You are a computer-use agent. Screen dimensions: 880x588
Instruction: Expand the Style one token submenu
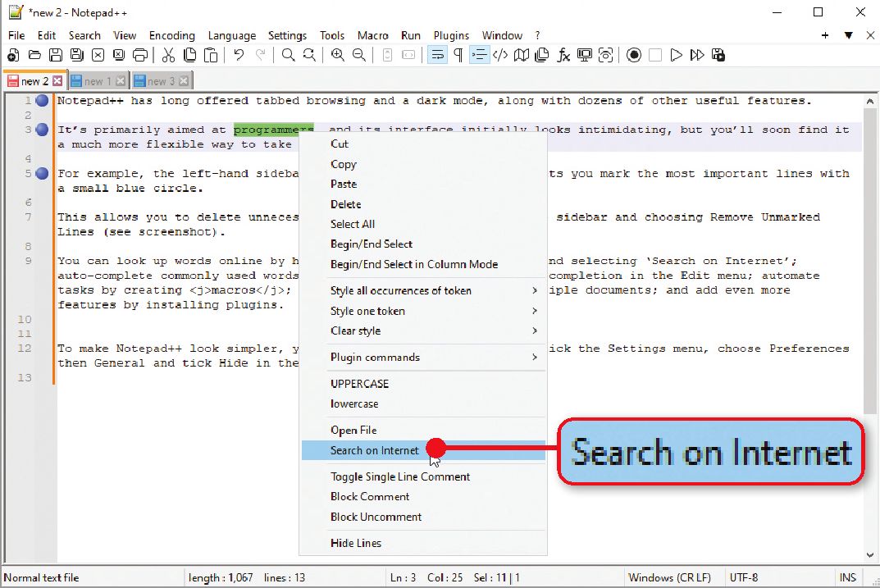[x=423, y=311]
